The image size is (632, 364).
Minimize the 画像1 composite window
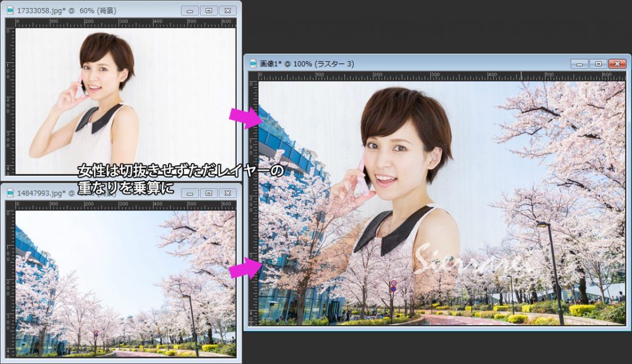point(580,64)
